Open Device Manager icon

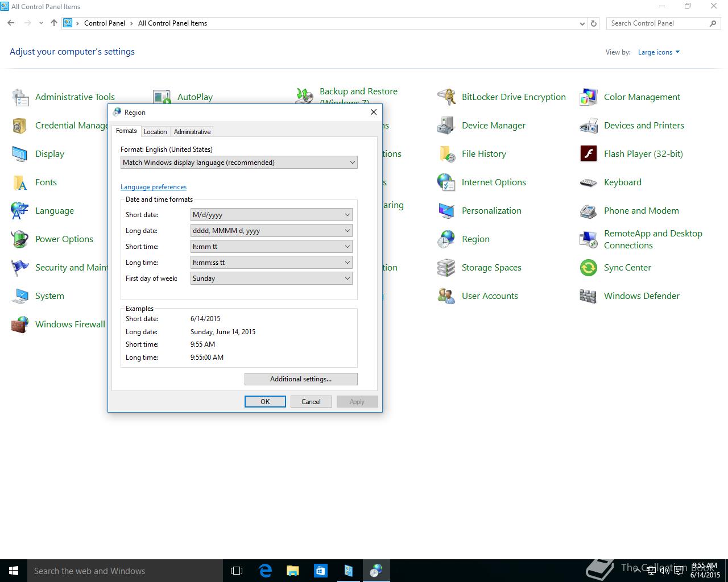click(x=446, y=126)
